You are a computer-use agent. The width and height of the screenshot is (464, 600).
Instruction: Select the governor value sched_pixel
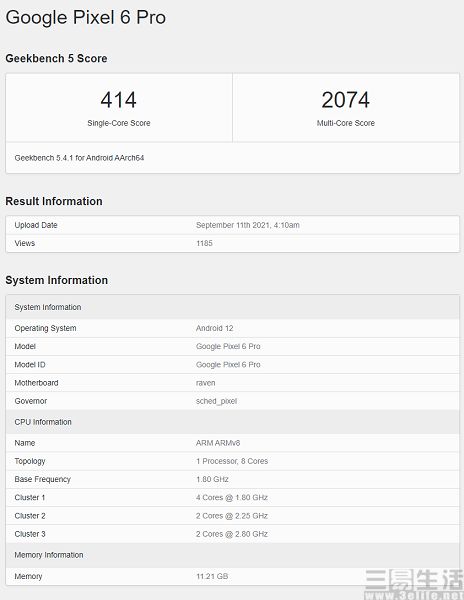point(216,401)
